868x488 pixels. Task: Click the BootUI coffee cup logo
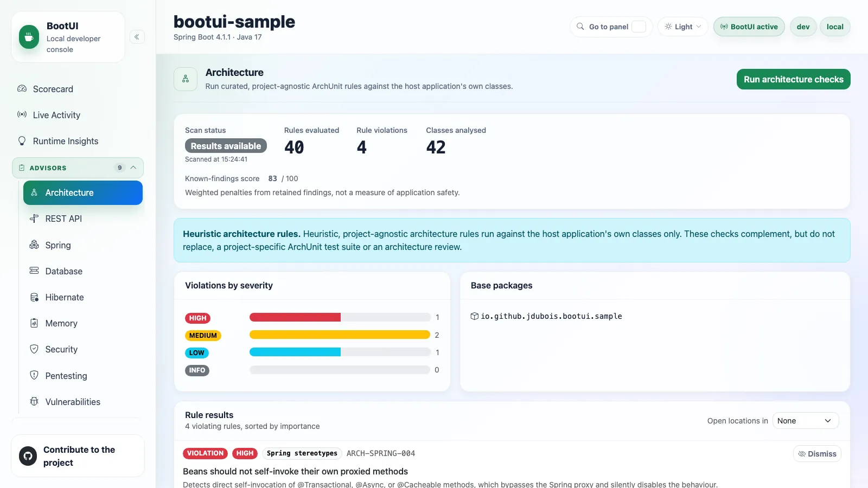point(29,37)
